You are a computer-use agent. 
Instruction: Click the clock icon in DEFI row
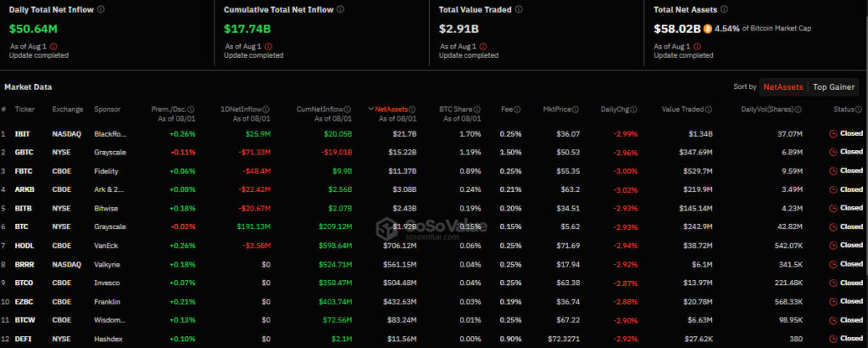[x=833, y=339]
